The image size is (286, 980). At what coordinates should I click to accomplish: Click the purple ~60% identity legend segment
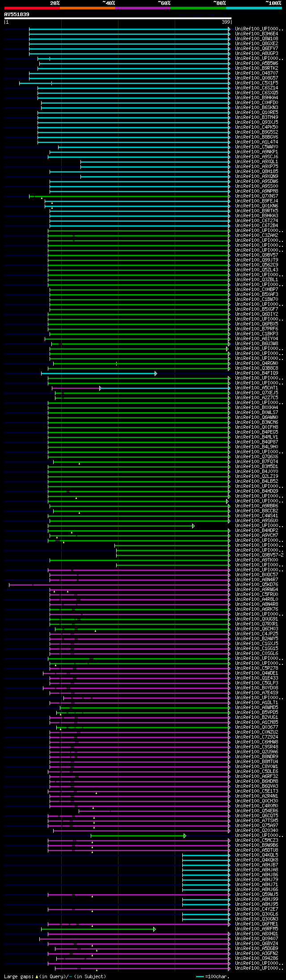(143, 8)
